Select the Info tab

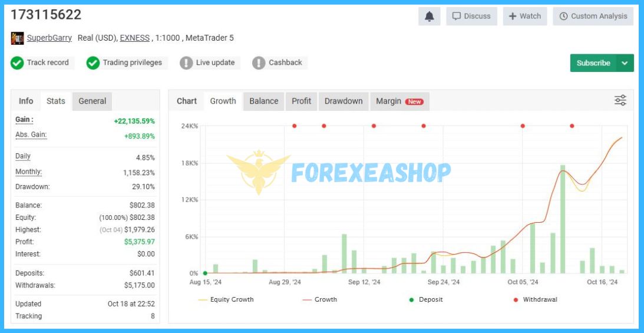coord(26,101)
